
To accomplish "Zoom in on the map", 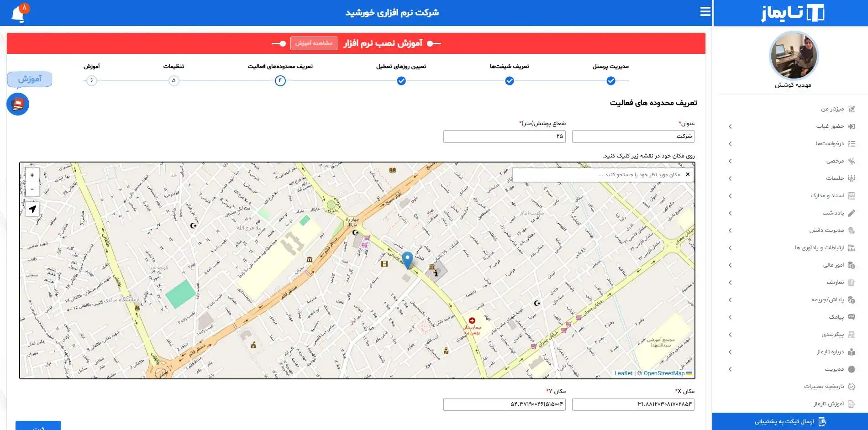I will tap(32, 175).
